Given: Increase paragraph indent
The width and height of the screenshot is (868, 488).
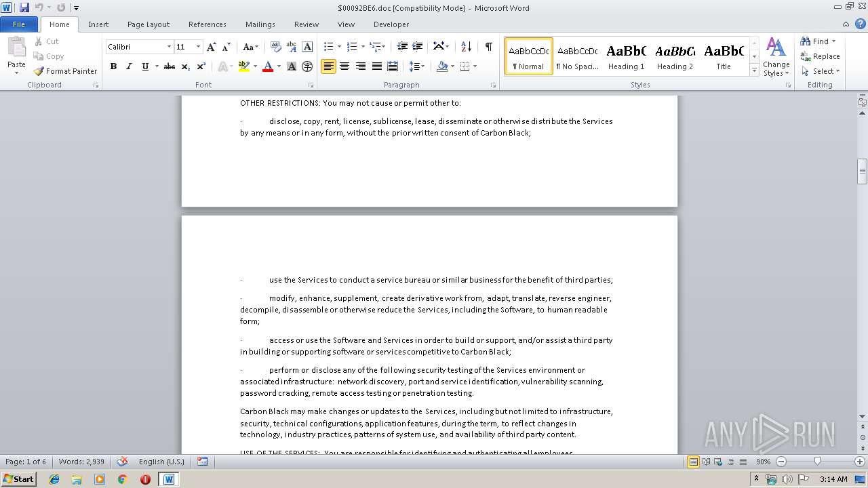Looking at the screenshot, I should pos(418,47).
